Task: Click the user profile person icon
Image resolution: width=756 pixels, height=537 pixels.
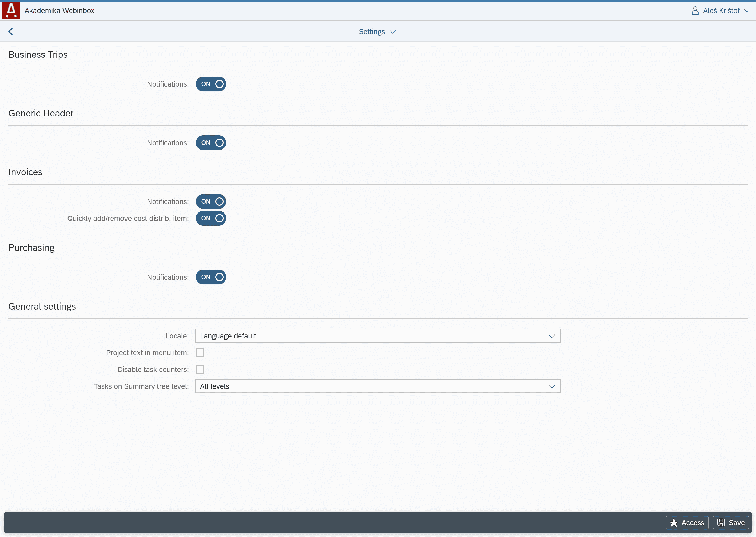Action: (x=695, y=10)
